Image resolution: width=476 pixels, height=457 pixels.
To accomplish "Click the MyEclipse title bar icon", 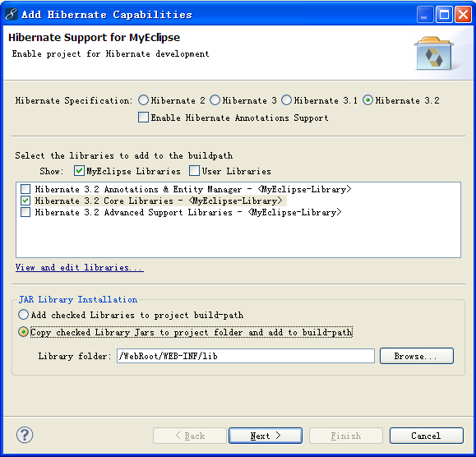I will click(12, 14).
